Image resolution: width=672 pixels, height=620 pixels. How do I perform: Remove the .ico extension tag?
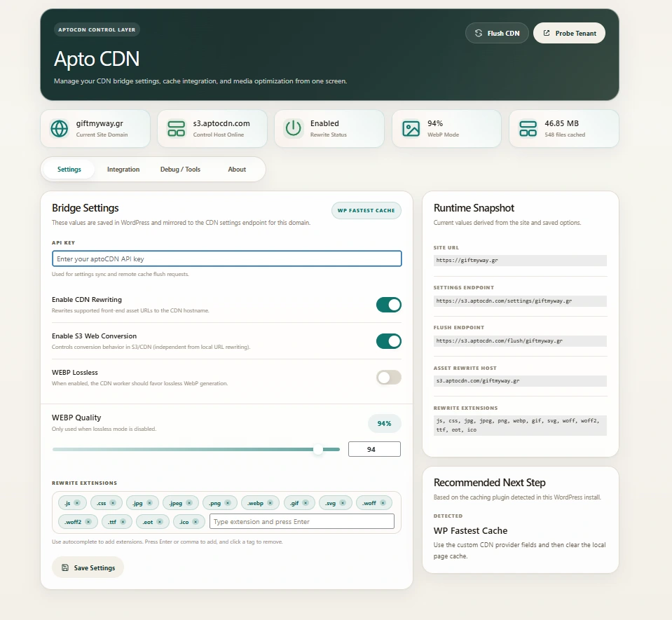(x=196, y=521)
